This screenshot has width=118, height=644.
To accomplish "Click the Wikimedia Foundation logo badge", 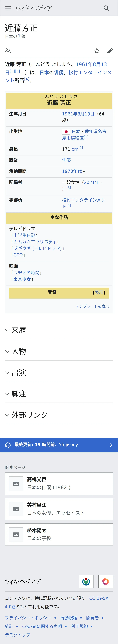I will 86,581.
